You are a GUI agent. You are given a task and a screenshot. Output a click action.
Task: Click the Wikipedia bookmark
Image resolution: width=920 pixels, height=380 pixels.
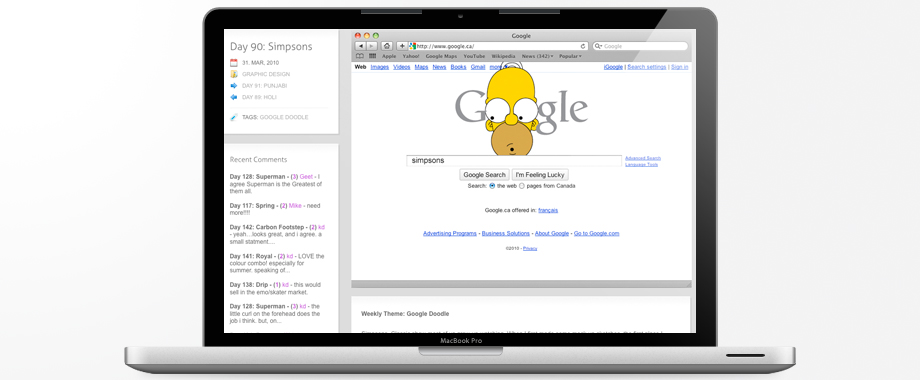503,56
